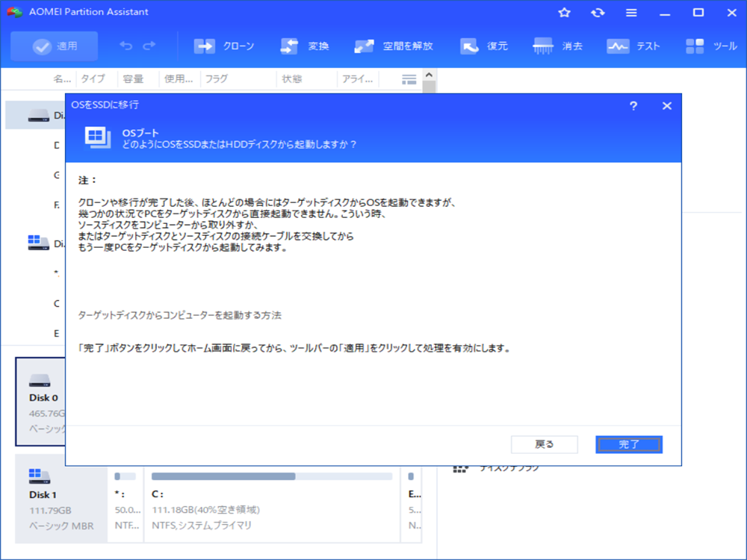Open the hamburger menu in title bar

tap(631, 13)
